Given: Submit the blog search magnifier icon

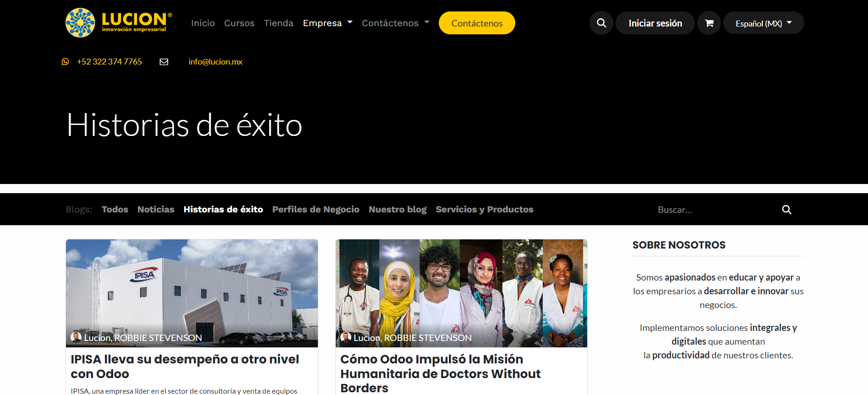Looking at the screenshot, I should coord(786,210).
